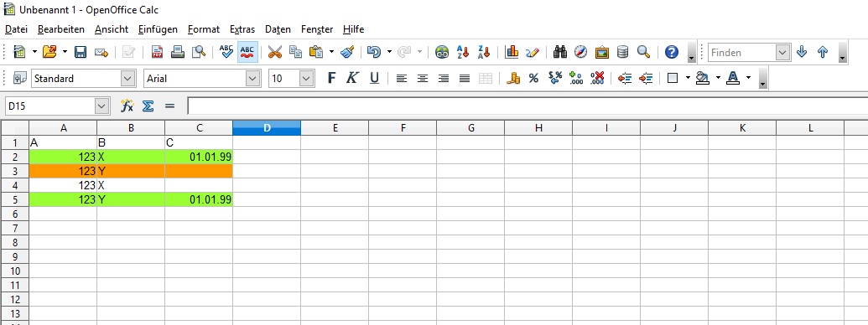Open the Format menu
Screen dimensions: 868x325
click(x=204, y=29)
